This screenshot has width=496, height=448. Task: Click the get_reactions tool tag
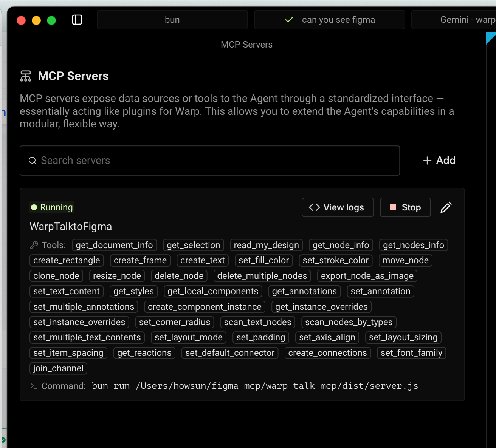(x=144, y=353)
